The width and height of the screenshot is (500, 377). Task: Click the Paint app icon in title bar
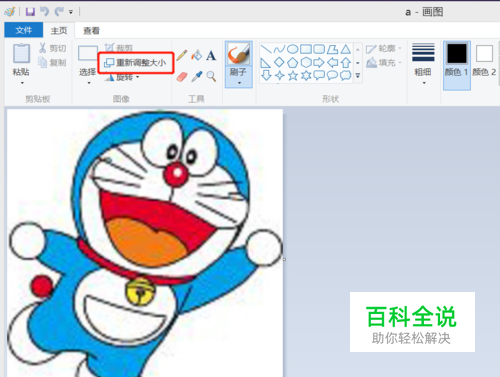(x=10, y=12)
